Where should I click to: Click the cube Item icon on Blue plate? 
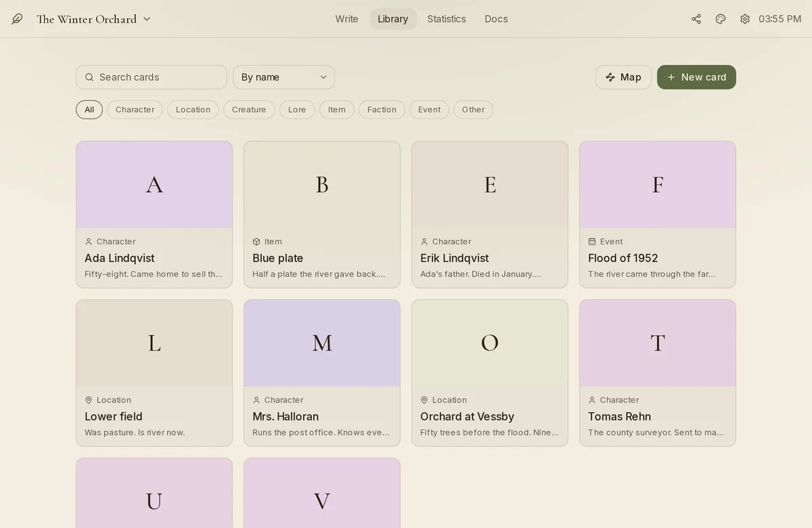click(256, 242)
